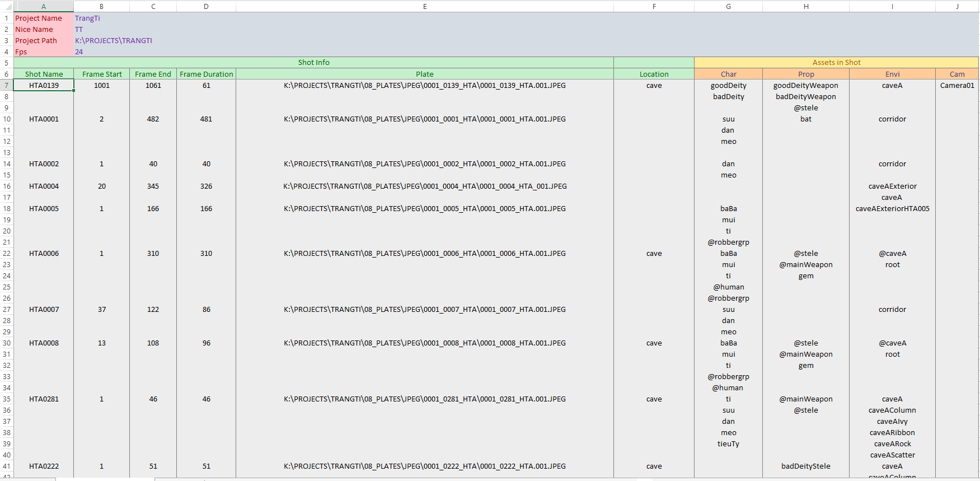Click the 'Char' column title

(x=728, y=74)
